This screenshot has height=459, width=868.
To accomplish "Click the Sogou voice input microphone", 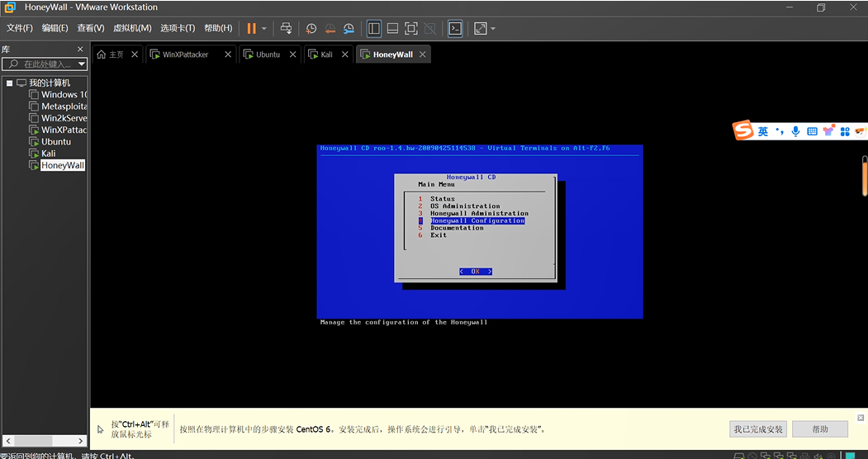I will point(795,131).
